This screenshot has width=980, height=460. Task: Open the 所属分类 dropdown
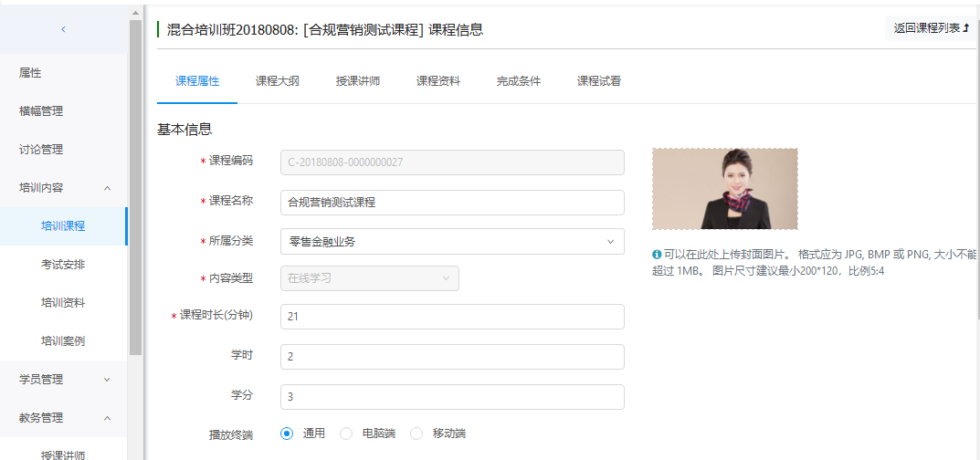pos(452,241)
